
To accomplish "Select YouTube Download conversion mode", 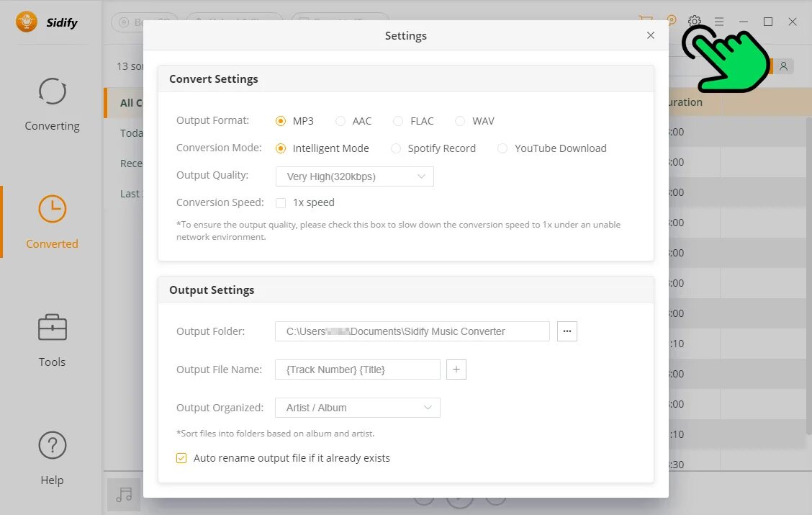I will [502, 148].
